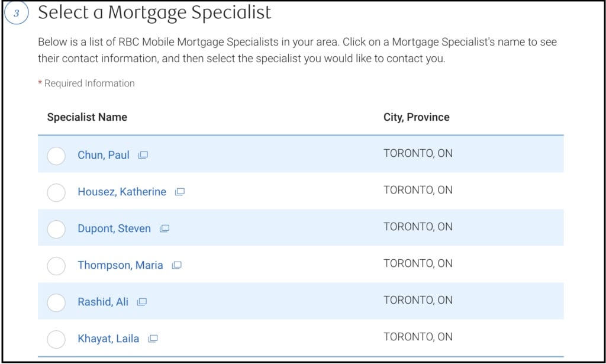Choose the Thompson, Maria radio button
Image resolution: width=606 pixels, height=364 pixels.
pos(56,266)
